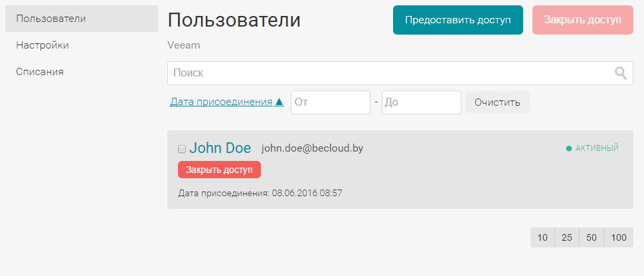Focus the Поиск search field
The height and width of the screenshot is (276, 644).
(x=392, y=73)
